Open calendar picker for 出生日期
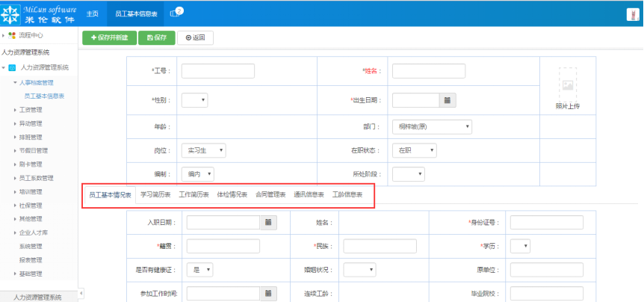Screen dimensions: 644x302 click(x=447, y=99)
